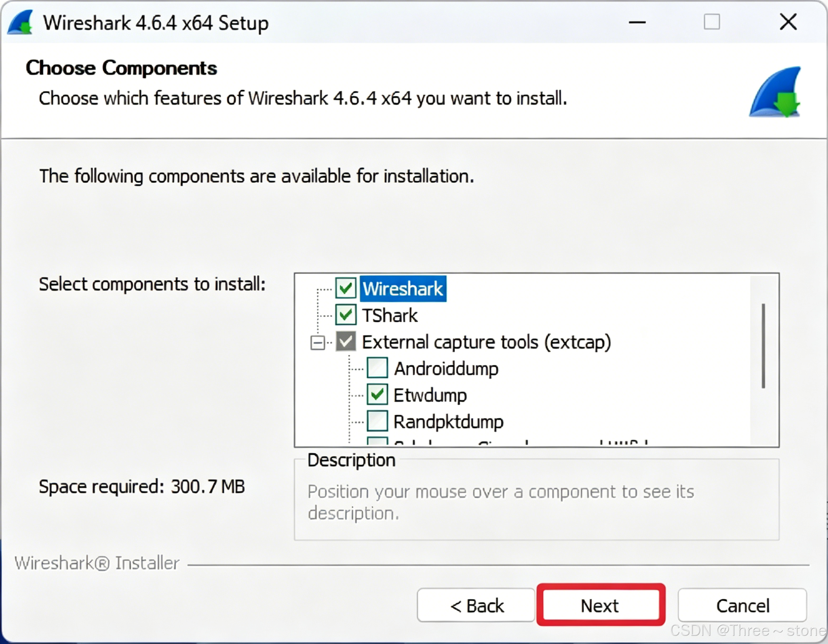Toggle External capture tools group checkbox
Viewport: 828px width, 644px height.
(x=346, y=342)
